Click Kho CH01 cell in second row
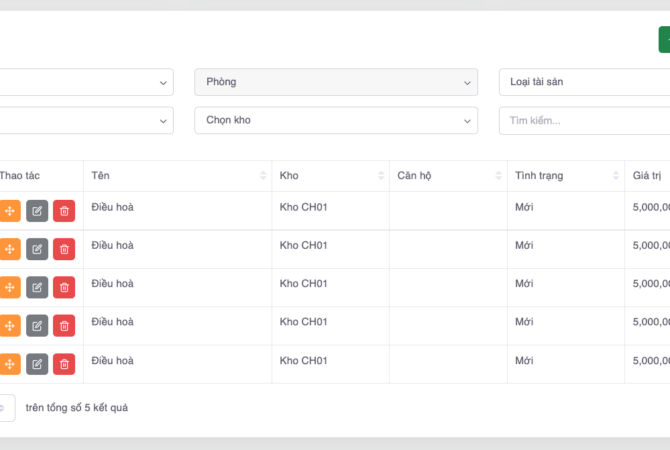The image size is (670, 450). (304, 245)
